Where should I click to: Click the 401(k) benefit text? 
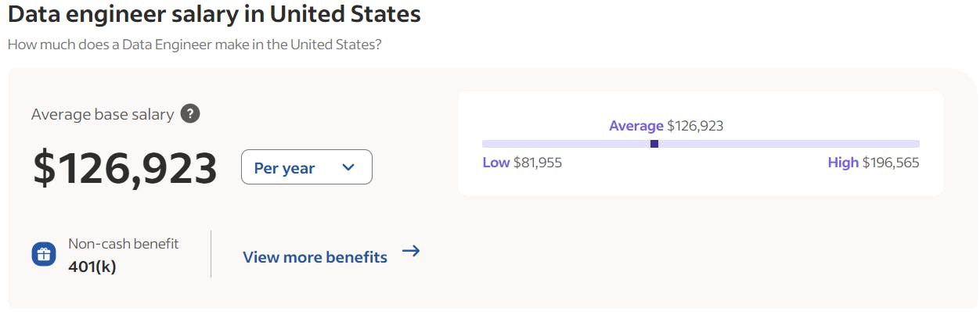[92, 267]
